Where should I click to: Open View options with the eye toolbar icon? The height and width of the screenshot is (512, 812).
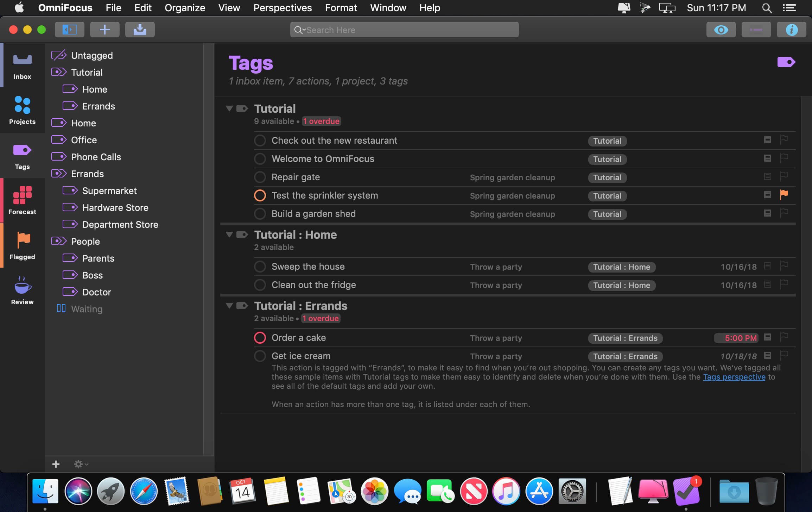point(721,30)
